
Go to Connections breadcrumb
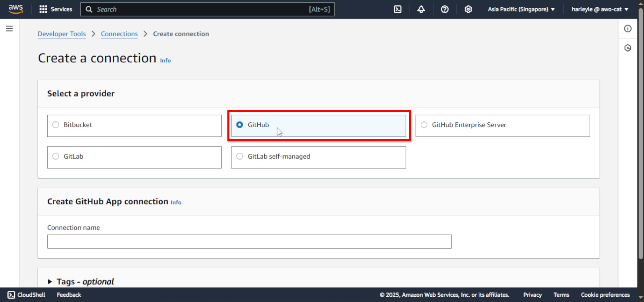[x=119, y=34]
